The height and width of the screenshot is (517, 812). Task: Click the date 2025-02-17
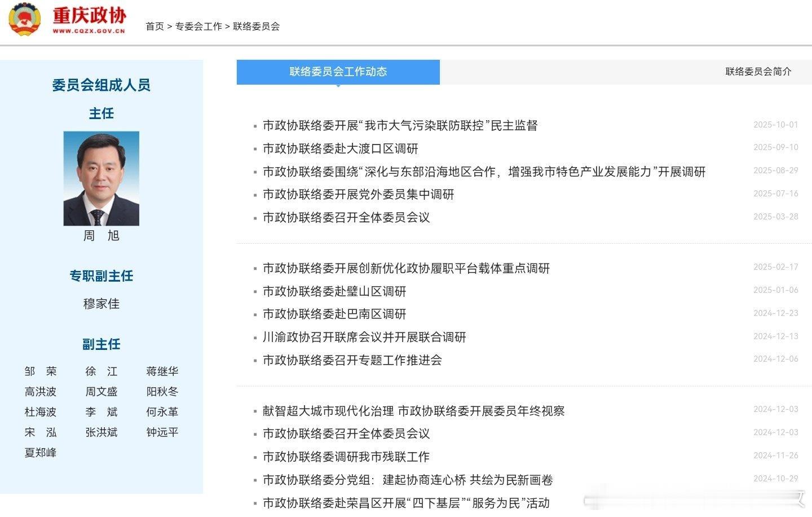(776, 267)
